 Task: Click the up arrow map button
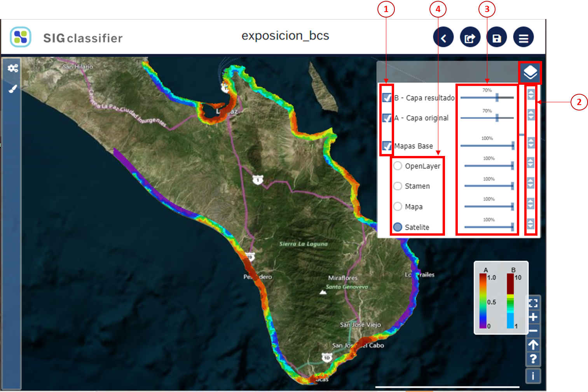coord(533,345)
